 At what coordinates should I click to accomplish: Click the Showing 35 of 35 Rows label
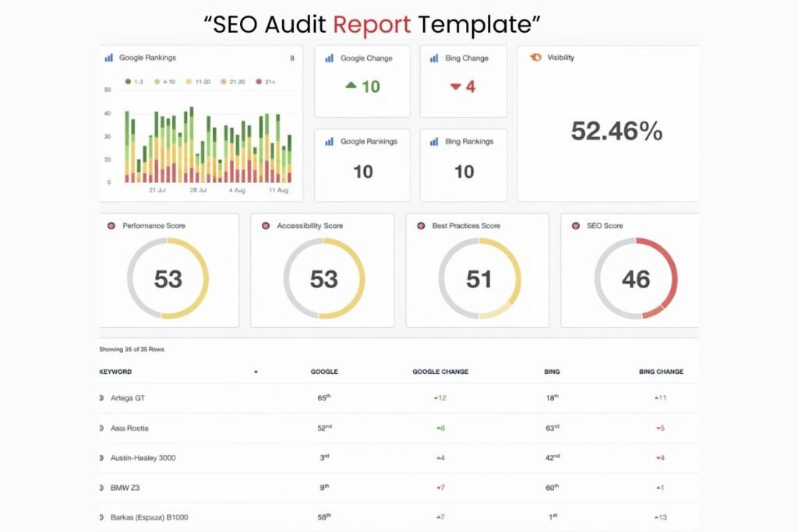132,351
